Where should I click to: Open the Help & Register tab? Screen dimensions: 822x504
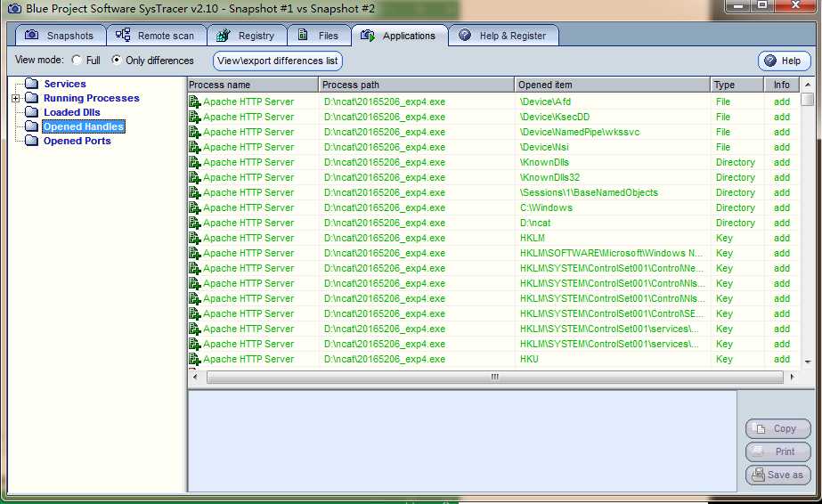click(x=503, y=36)
